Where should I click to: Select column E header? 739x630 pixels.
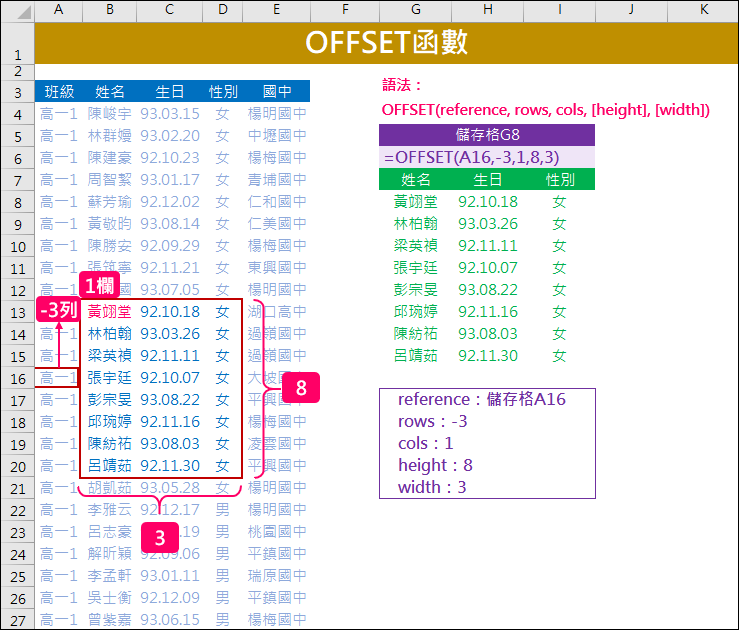(277, 10)
